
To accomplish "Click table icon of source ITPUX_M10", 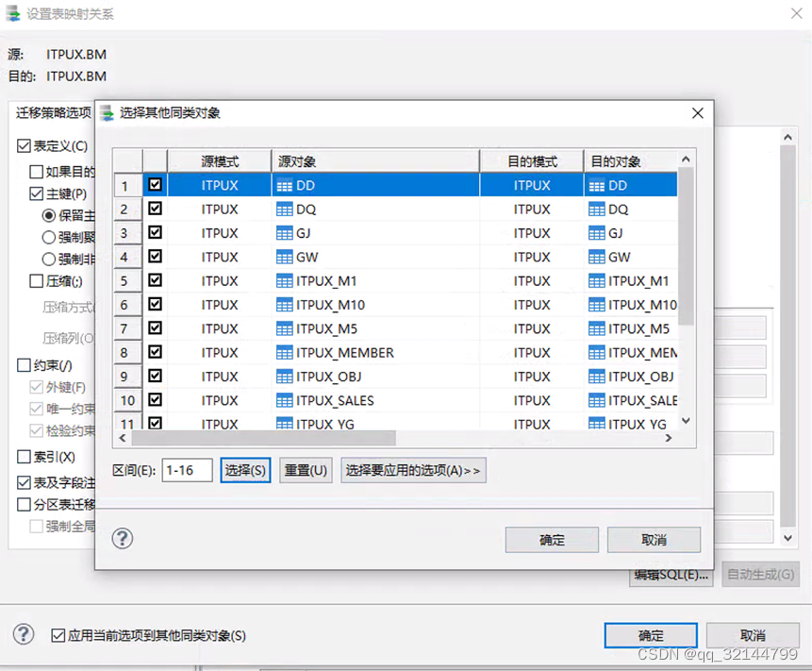I will pyautogui.click(x=284, y=305).
